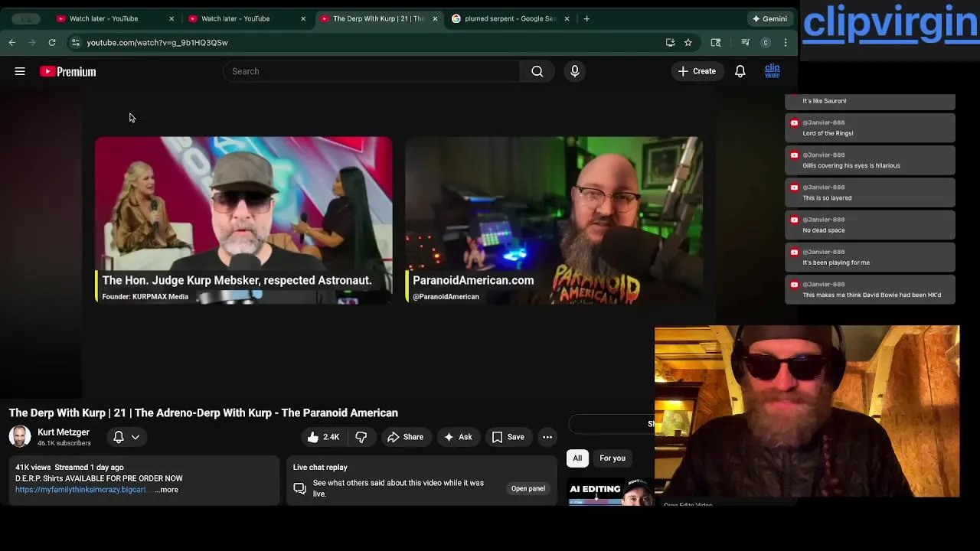Open the notifications bell in header
This screenshot has height=551, width=980.
pos(740,71)
